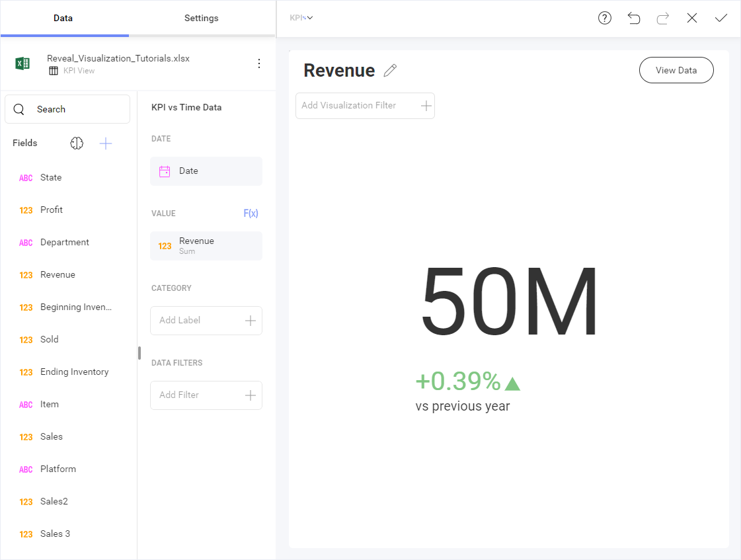Open the help question mark icon
Image resolution: width=741 pixels, height=560 pixels.
pyautogui.click(x=605, y=18)
